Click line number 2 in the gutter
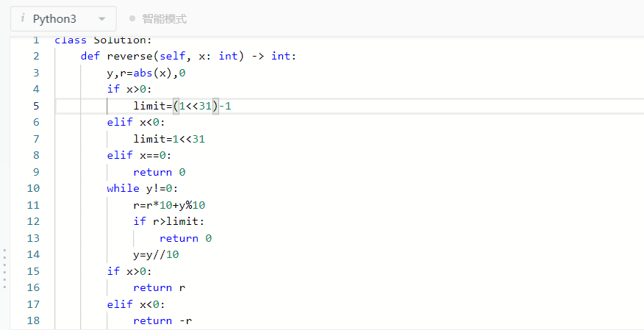The width and height of the screenshot is (644, 330). [x=36, y=56]
